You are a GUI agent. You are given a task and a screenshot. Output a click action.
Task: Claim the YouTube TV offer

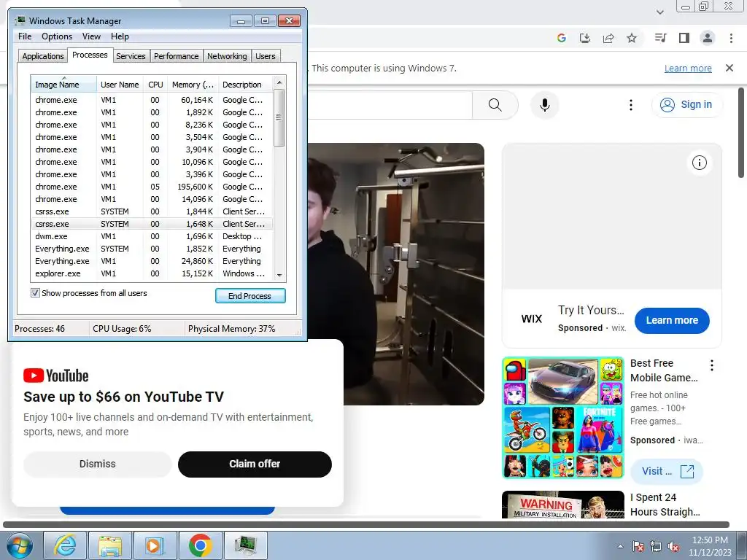(255, 464)
